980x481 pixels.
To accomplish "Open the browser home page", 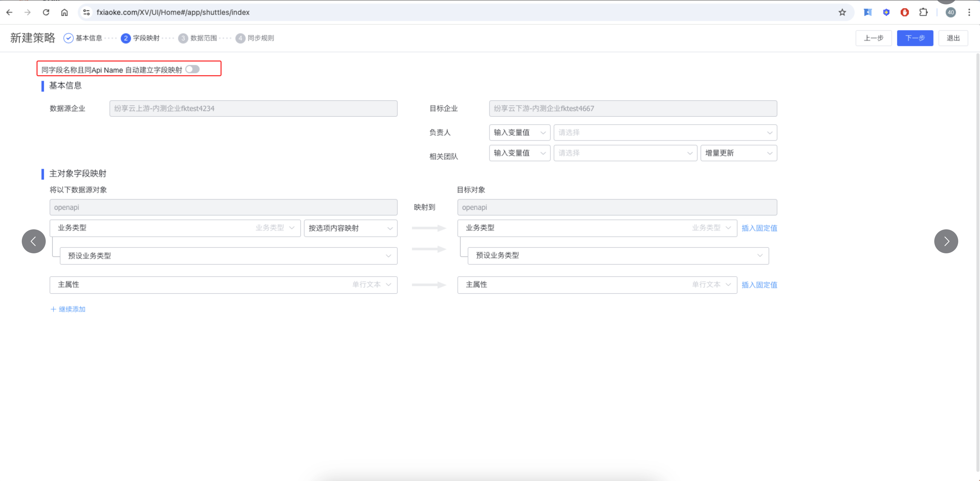I will [64, 13].
